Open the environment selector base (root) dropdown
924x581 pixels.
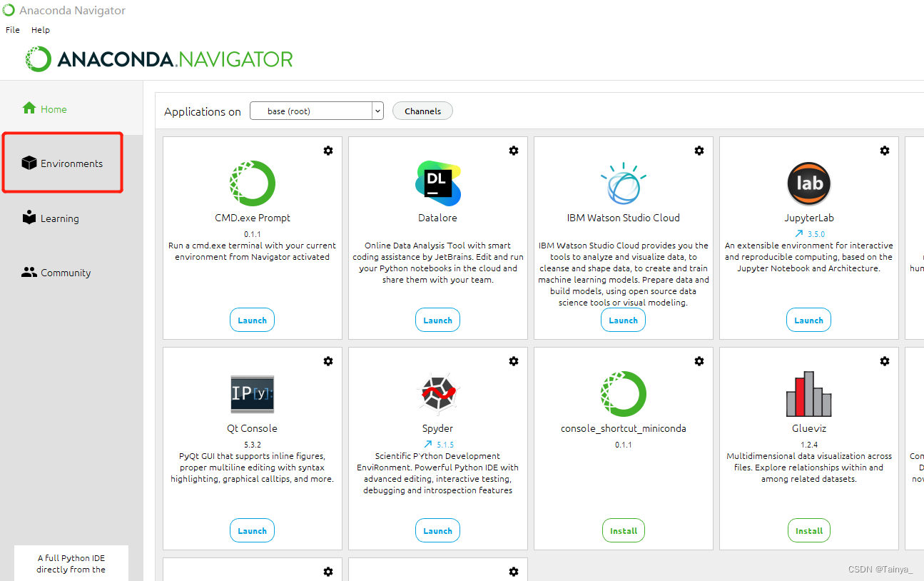(317, 111)
